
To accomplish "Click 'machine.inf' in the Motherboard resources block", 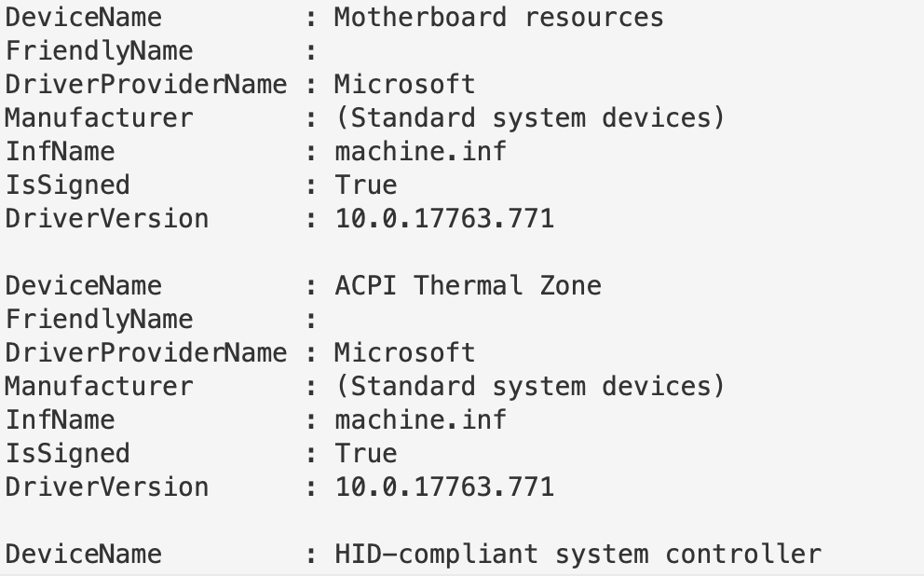I will click(420, 152).
